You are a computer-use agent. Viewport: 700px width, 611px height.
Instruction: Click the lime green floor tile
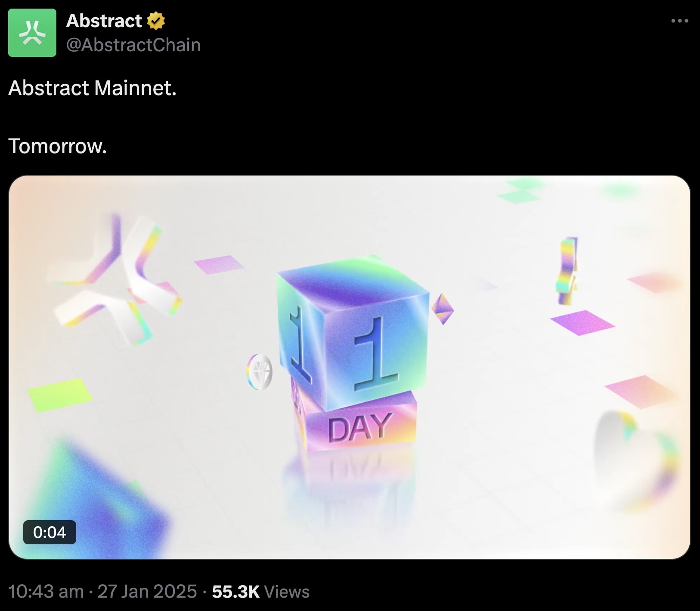(x=60, y=395)
